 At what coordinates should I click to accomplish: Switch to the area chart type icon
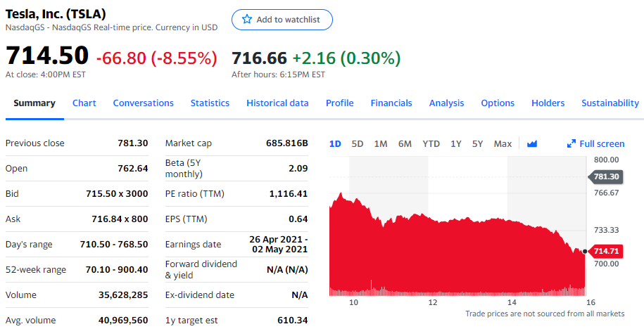[x=532, y=143]
